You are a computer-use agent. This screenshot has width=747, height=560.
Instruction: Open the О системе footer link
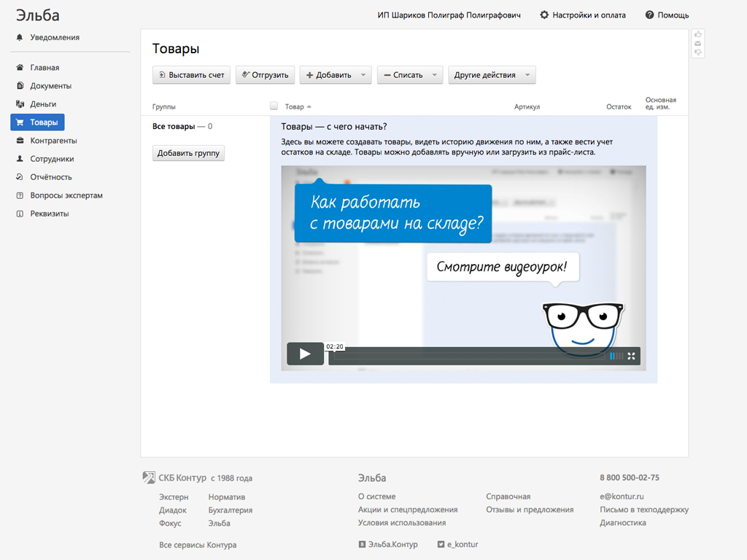point(377,496)
